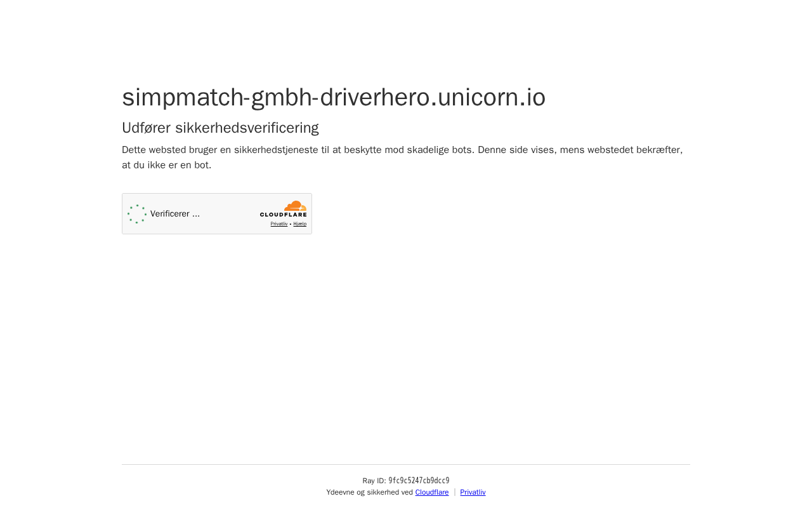Viewport: 812px width, 508px height.
Task: Click the vertical separator between footer links
Action: pyautogui.click(x=454, y=492)
